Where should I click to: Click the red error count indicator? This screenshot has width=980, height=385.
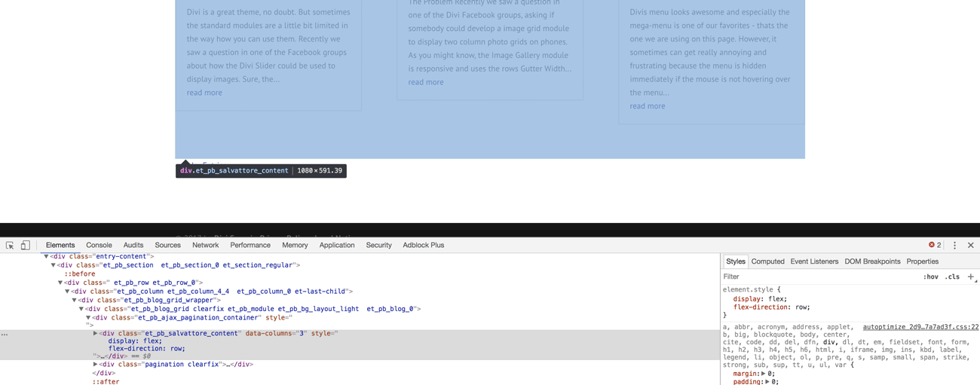click(935, 246)
